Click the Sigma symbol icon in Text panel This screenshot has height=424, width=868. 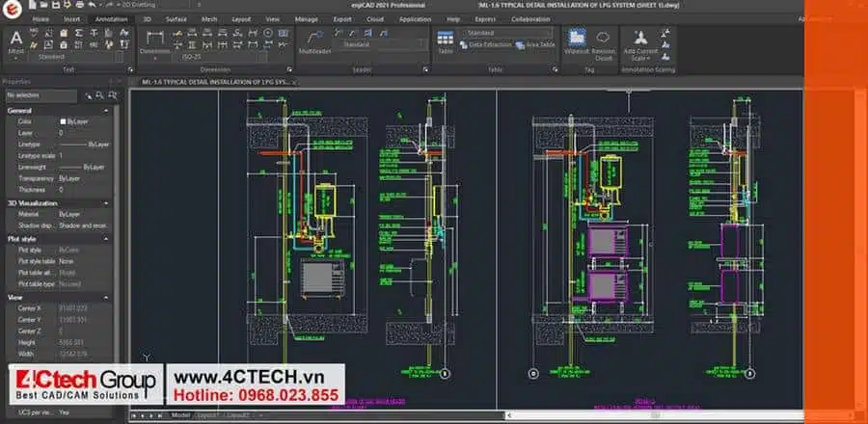(x=79, y=33)
